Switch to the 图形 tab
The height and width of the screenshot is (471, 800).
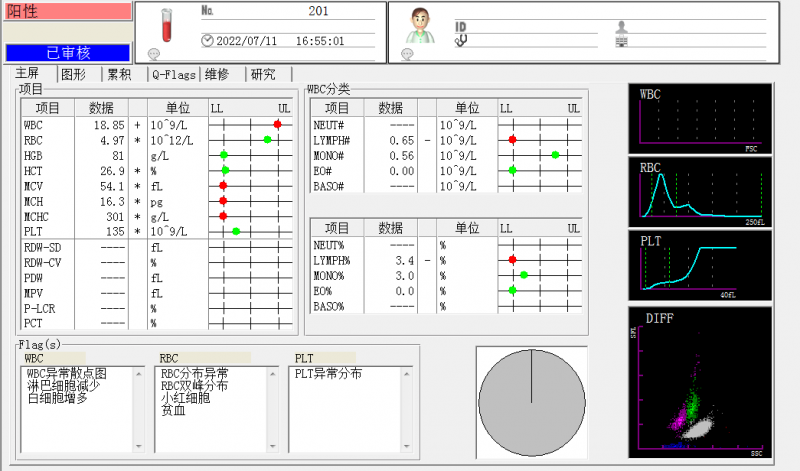pos(73,74)
